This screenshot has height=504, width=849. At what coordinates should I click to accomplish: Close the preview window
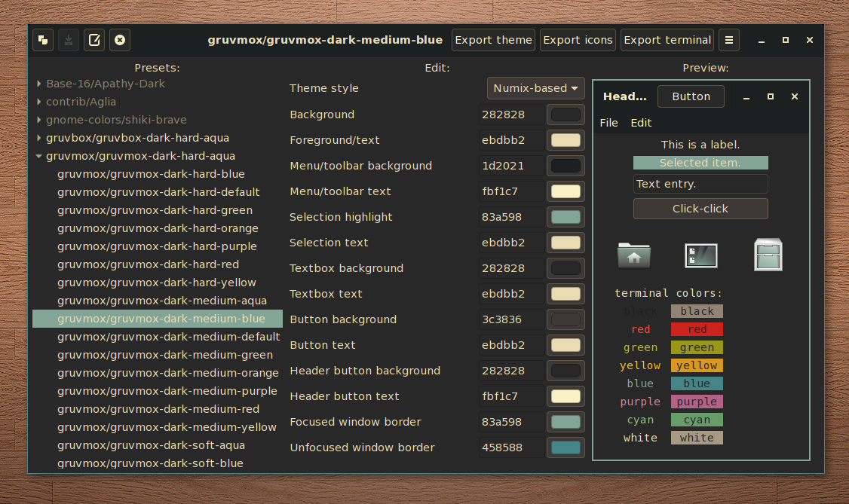(794, 96)
